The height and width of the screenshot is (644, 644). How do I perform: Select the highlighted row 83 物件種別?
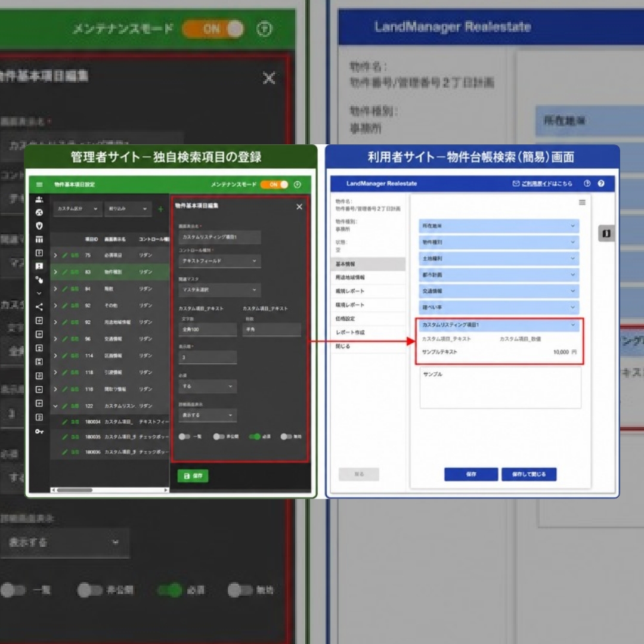point(110,272)
